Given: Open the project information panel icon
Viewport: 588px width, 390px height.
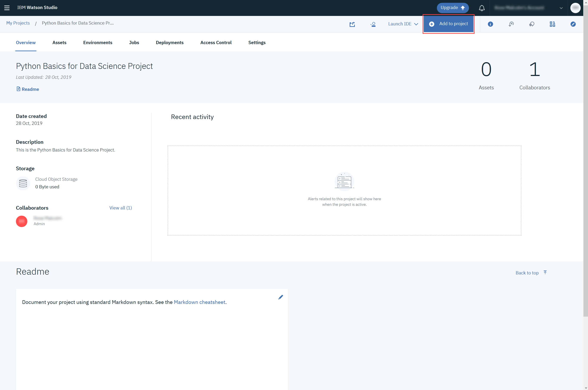Looking at the screenshot, I should (490, 24).
